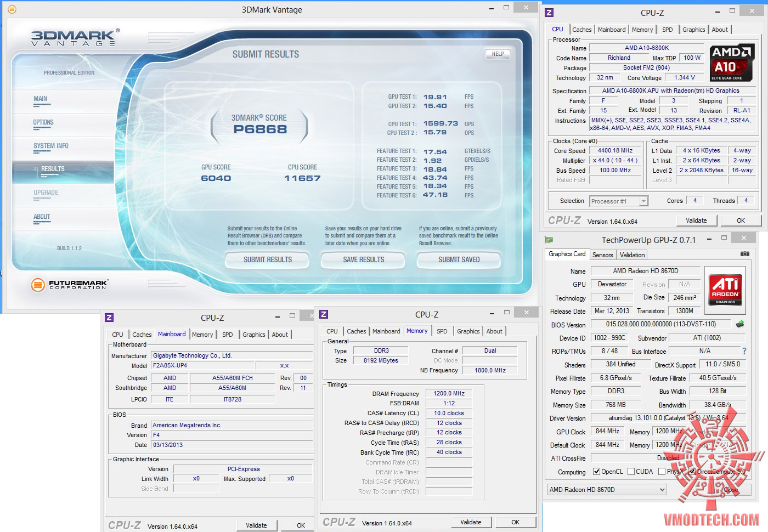This screenshot has width=768, height=532.
Task: Switch to the Sensors tab in GPU-Z
Action: click(x=602, y=255)
